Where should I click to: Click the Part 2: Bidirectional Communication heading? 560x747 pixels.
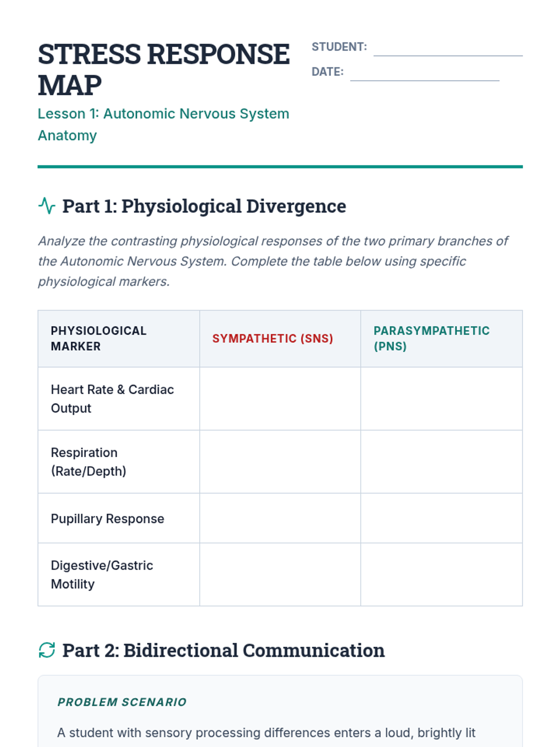click(x=223, y=650)
